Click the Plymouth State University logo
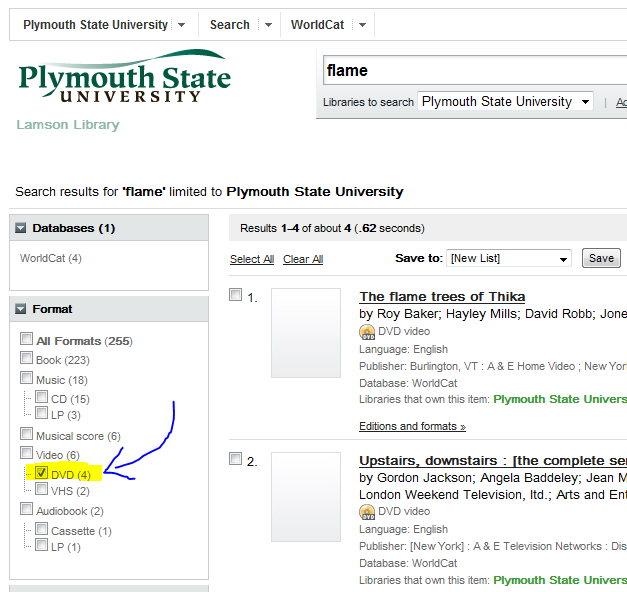The width and height of the screenshot is (627, 592). [x=125, y=76]
